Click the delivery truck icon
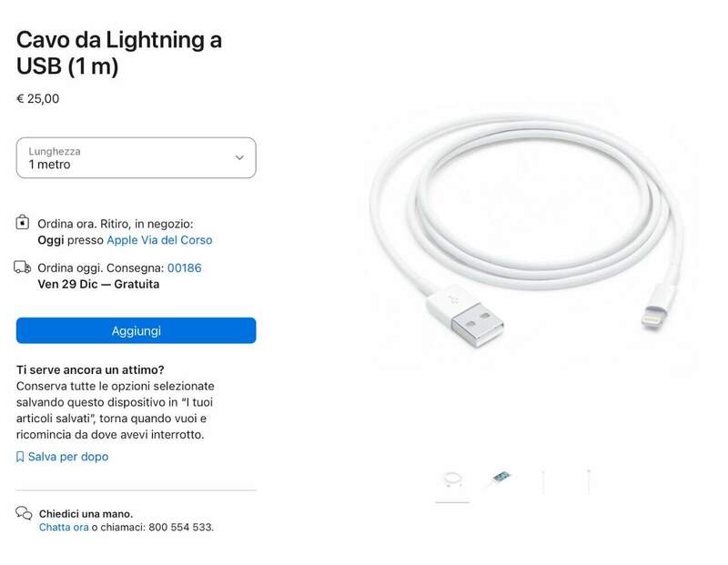Viewport: 728px width, 565px height. [23, 267]
